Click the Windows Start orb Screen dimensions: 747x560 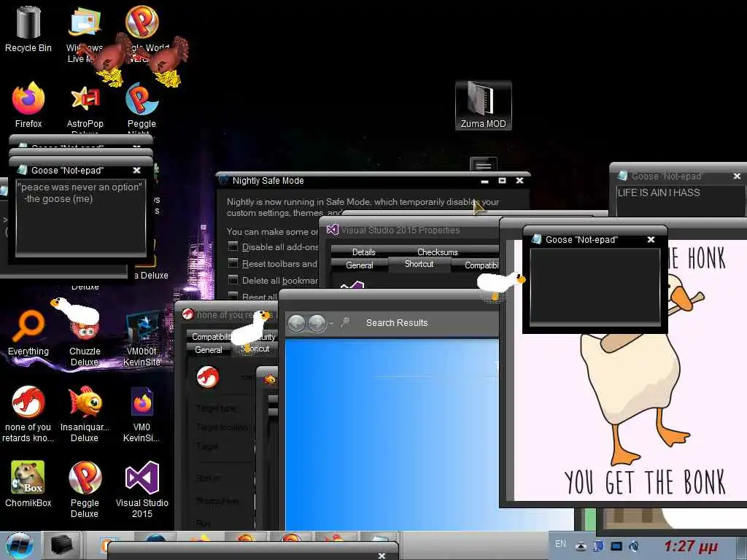click(20, 545)
